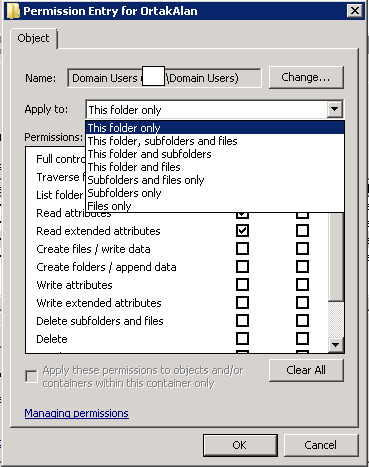This screenshot has height=467, width=369.
Task: Check Allow for Create folders / append data
Action: pos(242,267)
